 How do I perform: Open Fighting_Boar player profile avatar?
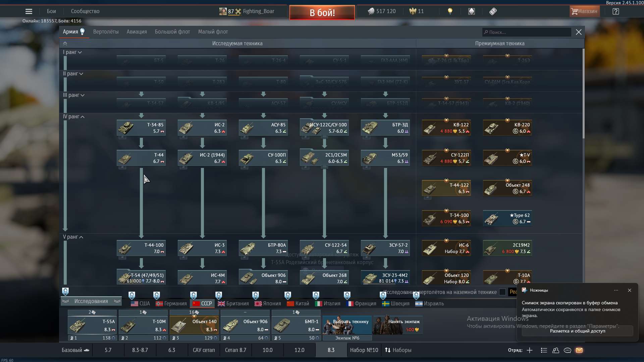[223, 11]
